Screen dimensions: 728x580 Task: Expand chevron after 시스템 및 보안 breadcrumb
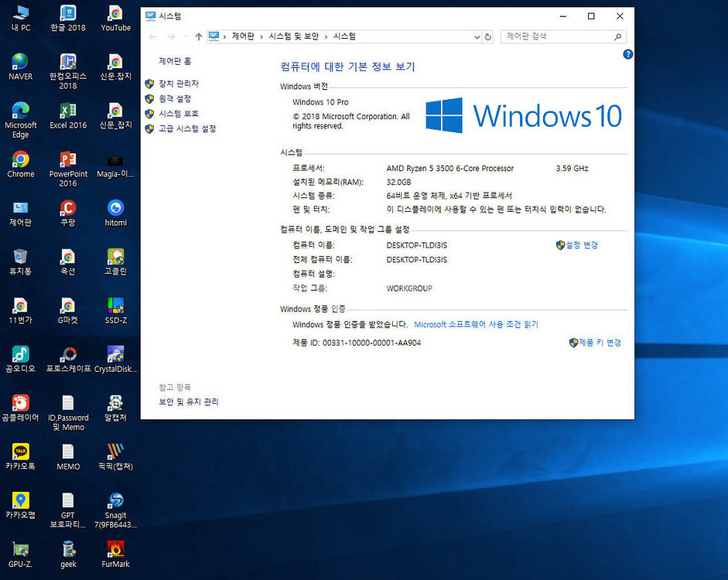326,36
